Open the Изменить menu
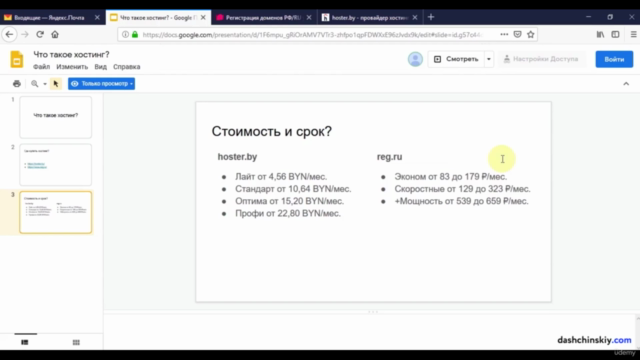 tap(72, 67)
